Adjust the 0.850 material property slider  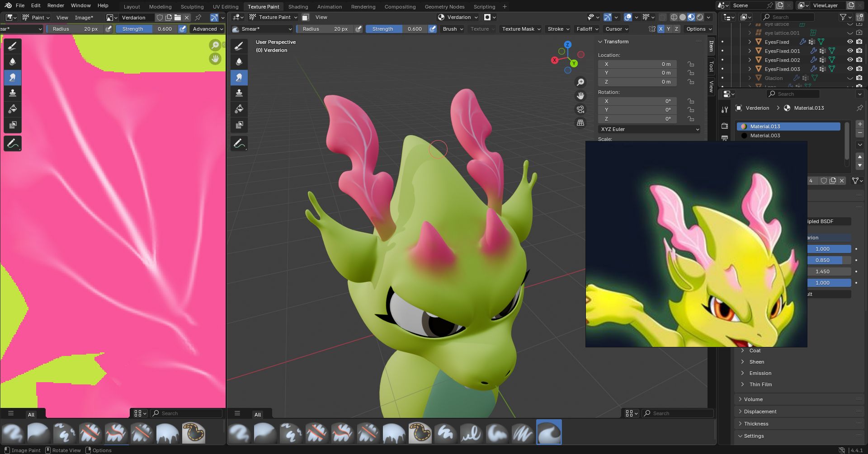(829, 260)
